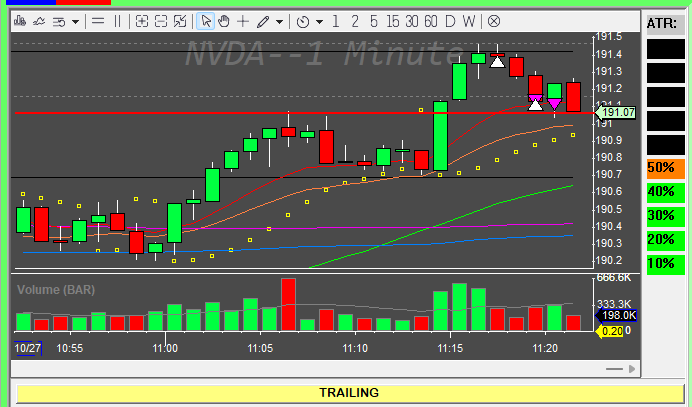The height and width of the screenshot is (407, 692).
Task: Expand the drawing tools dropdown arrow
Action: (279, 21)
